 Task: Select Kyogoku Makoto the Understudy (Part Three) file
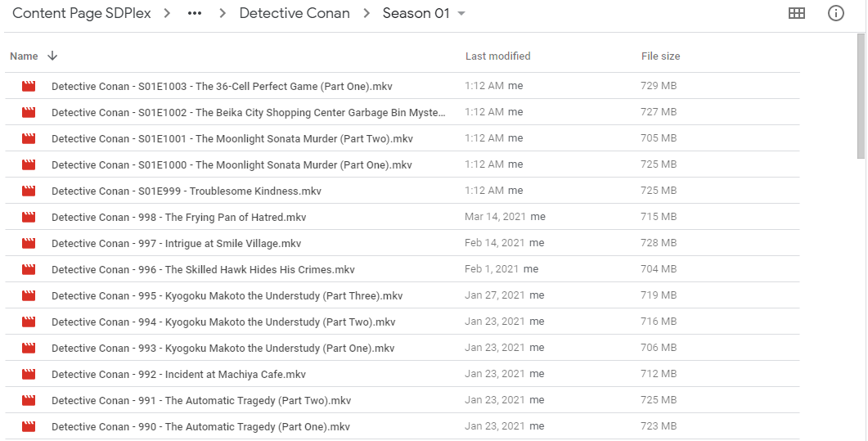click(x=227, y=295)
